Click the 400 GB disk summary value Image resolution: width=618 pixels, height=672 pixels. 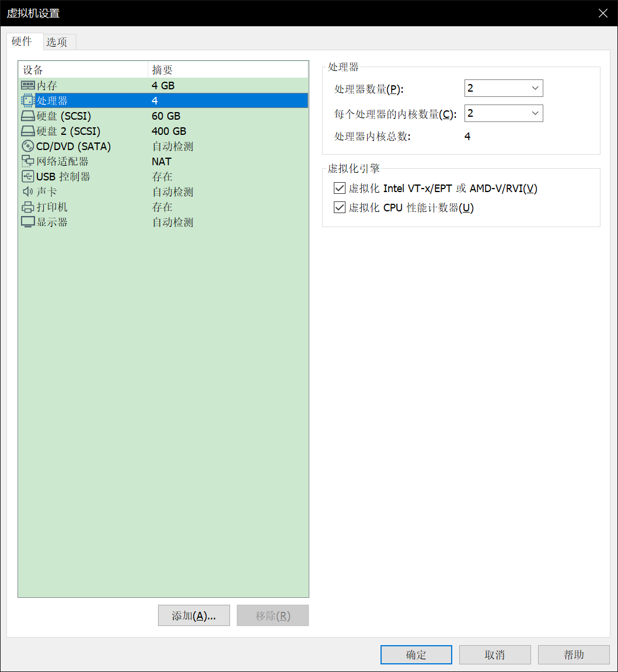(x=169, y=131)
